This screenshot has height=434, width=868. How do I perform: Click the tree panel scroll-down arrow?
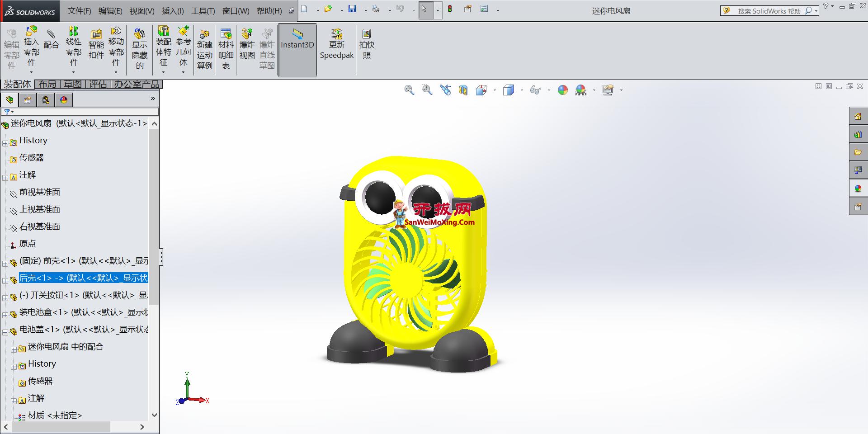click(154, 415)
